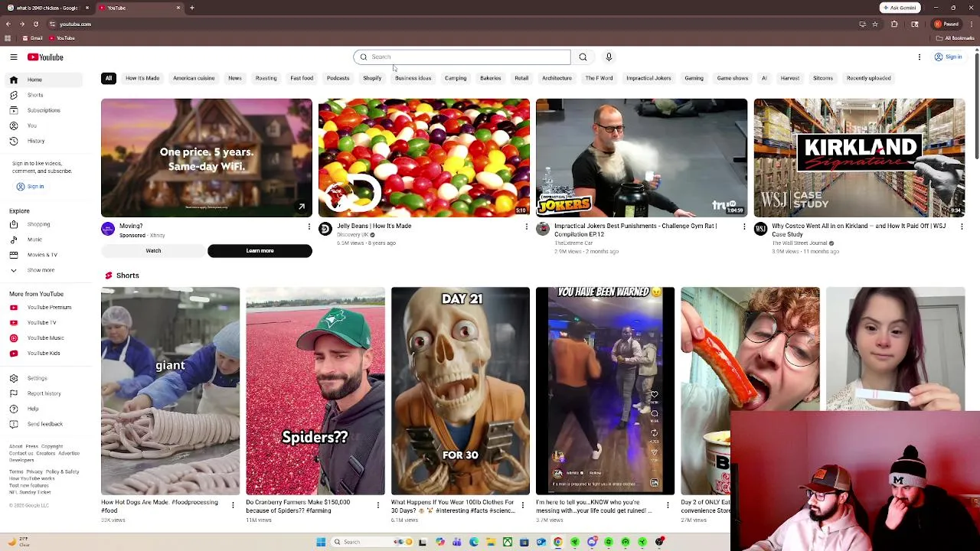Focus the YouTube search field

tap(462, 57)
